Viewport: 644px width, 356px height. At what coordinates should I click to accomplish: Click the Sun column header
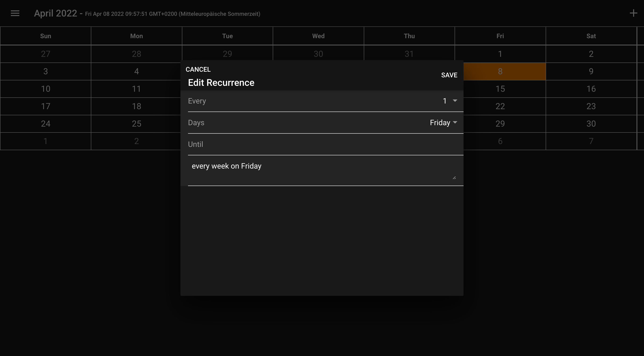click(46, 36)
